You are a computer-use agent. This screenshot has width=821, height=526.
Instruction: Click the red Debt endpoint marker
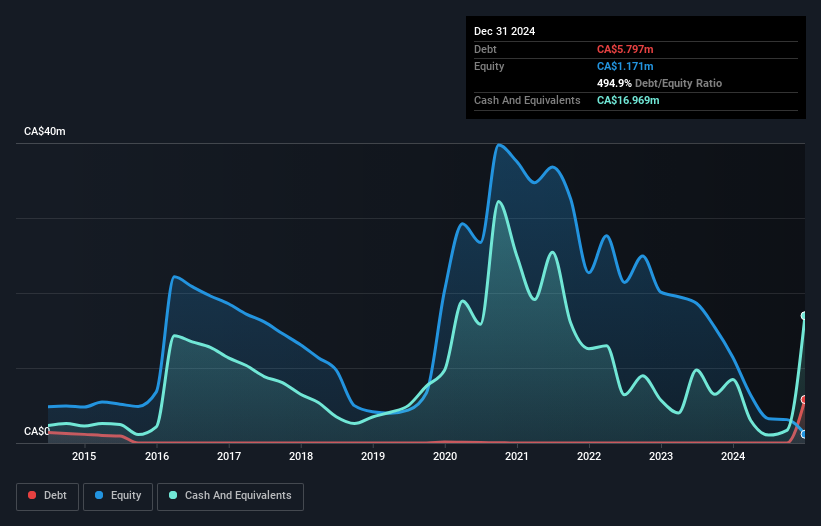point(805,400)
